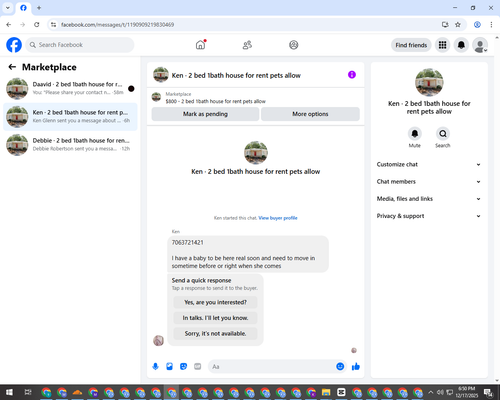Click Mark as pending button
Viewport: 500px width, 400px height.
tap(205, 114)
